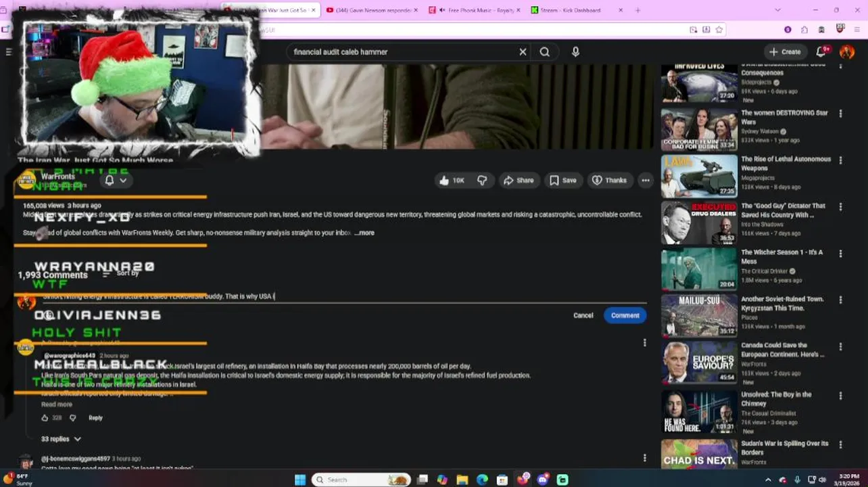This screenshot has height=487, width=868.
Task: Open the weather widget showing Sunny
Action: tap(18, 480)
